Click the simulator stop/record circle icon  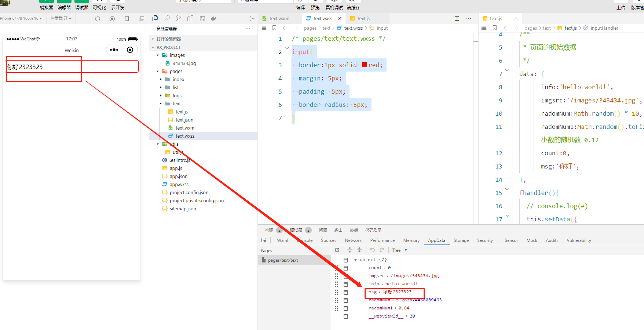(x=112, y=19)
